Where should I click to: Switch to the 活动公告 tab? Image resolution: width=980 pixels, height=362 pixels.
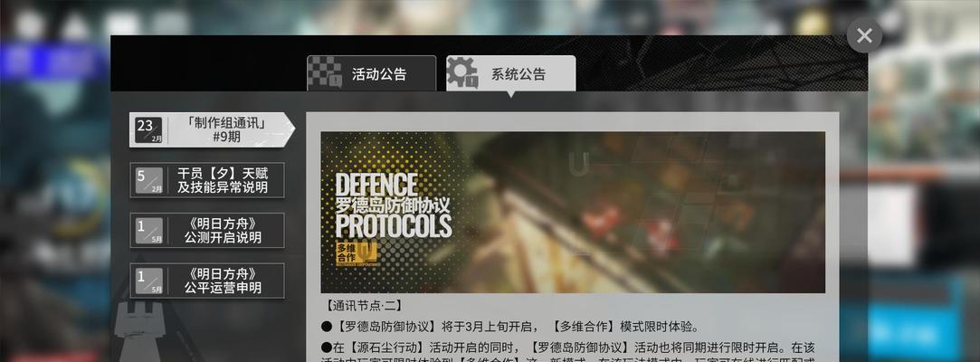click(x=371, y=73)
